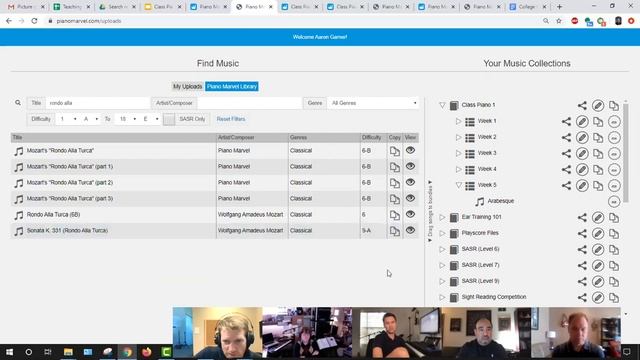Open a new browser tab
640x360 pixels.
pyautogui.click(x=560, y=7)
